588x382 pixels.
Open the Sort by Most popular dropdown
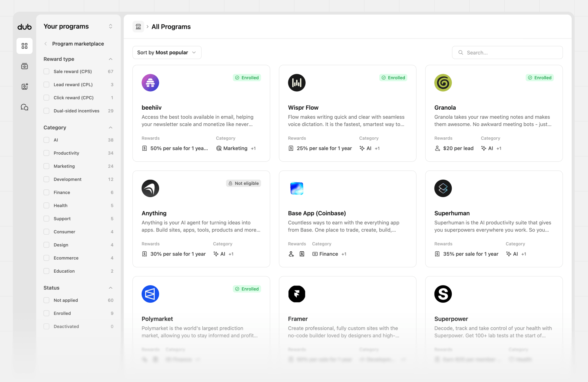(167, 52)
